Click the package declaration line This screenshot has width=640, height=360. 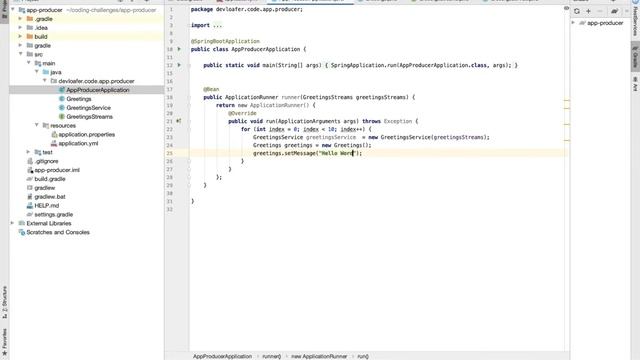tap(247, 9)
